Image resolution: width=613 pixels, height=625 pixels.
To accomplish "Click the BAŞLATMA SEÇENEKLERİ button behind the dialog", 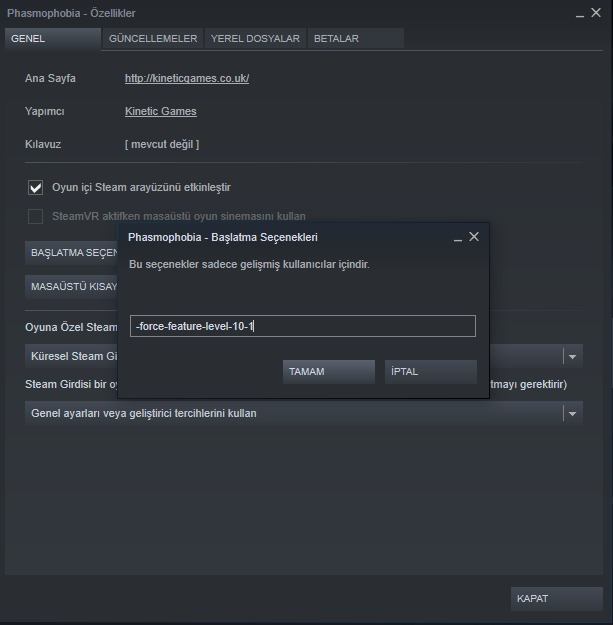I will tap(71, 253).
